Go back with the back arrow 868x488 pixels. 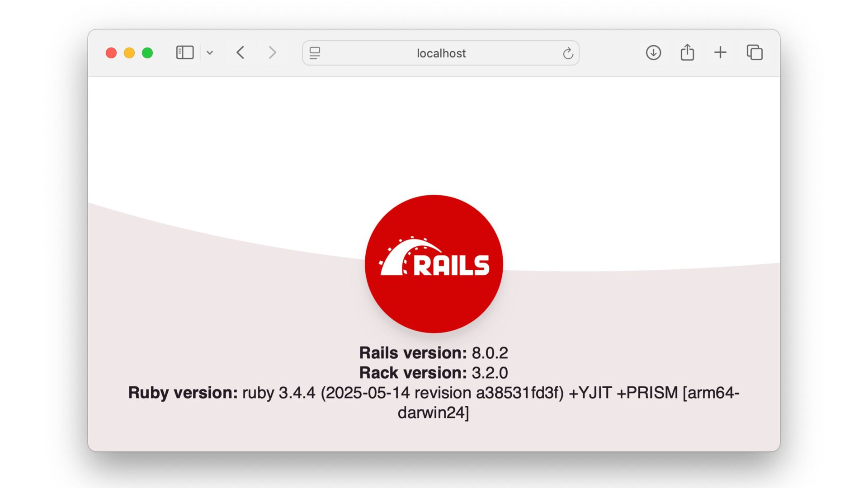(241, 53)
